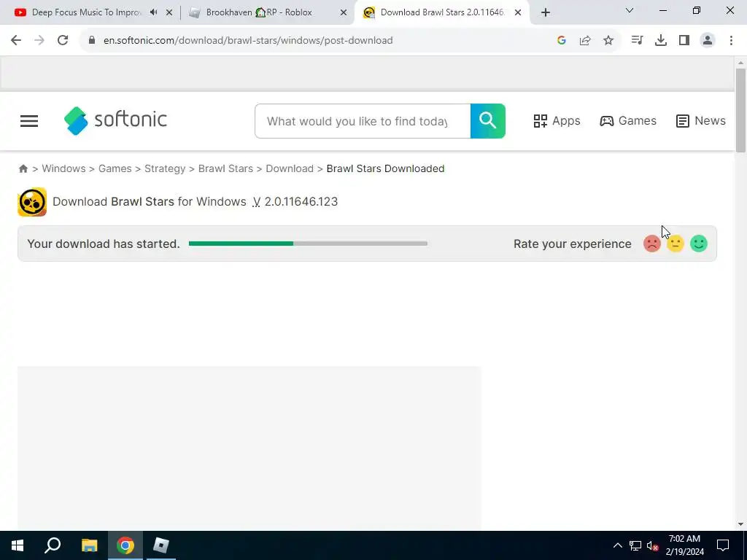The image size is (747, 560).
Task: Switch to Brookhaven RP Roblox tab
Action: pyautogui.click(x=259, y=12)
